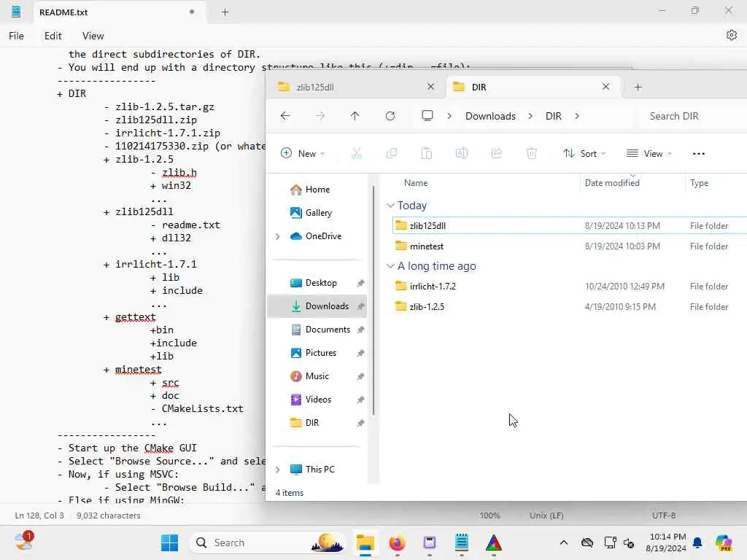Expand the OneDrive tree node
This screenshot has height=560, width=747.
(278, 236)
